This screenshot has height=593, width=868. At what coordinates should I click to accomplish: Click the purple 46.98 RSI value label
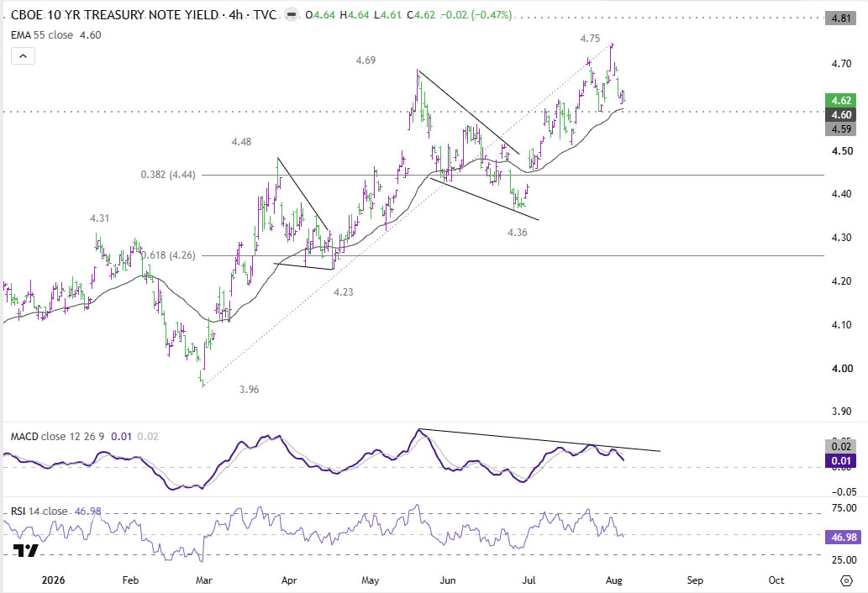[x=843, y=537]
